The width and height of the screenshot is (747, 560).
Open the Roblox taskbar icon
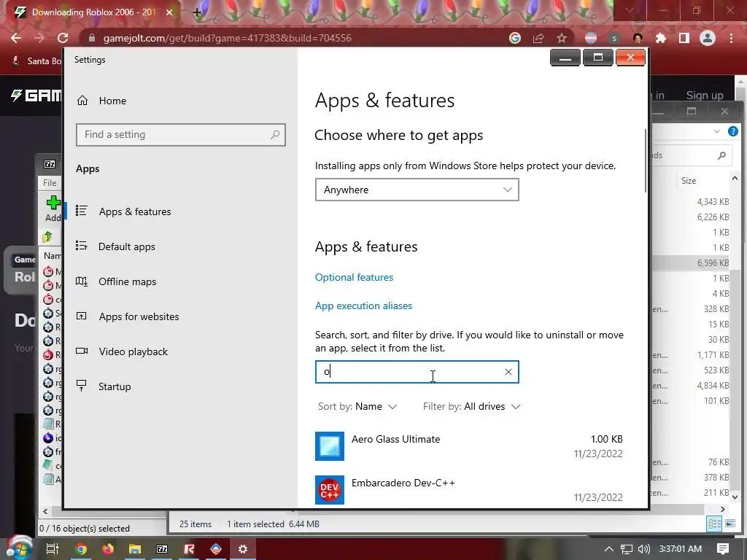(x=189, y=549)
